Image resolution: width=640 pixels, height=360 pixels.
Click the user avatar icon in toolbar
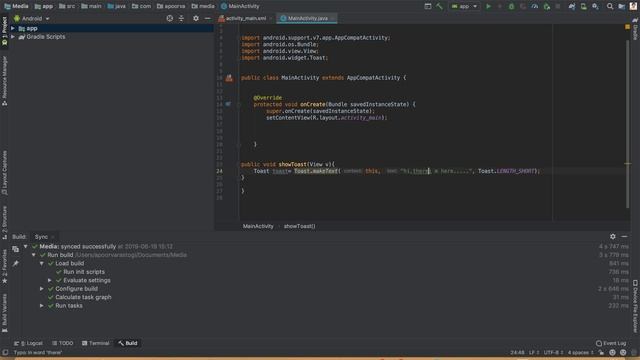coord(633,6)
